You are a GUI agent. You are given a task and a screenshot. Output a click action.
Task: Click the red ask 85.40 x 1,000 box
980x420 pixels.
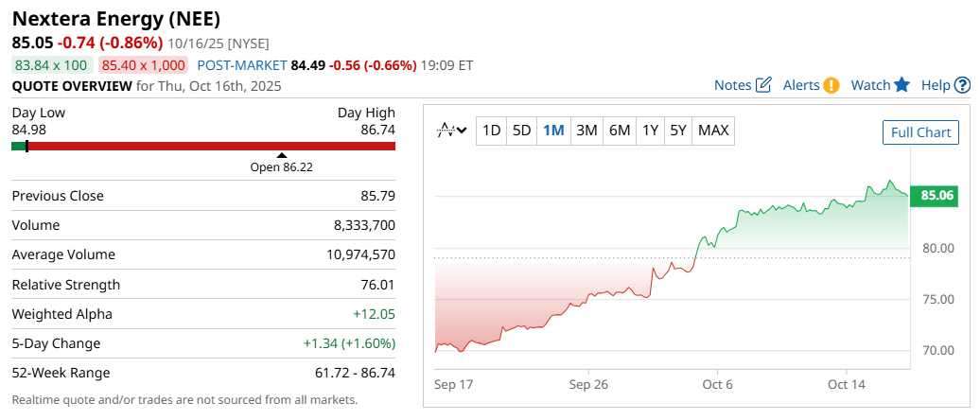click(144, 65)
